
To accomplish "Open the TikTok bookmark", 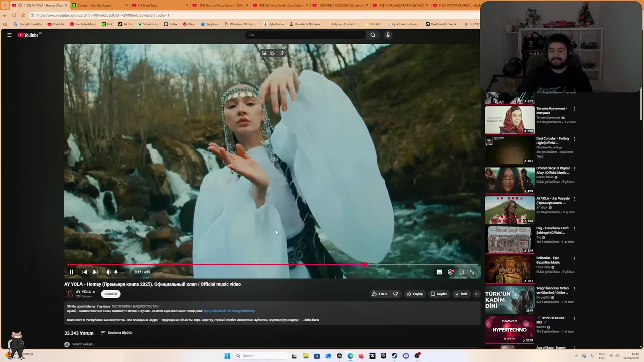I will coord(125,24).
